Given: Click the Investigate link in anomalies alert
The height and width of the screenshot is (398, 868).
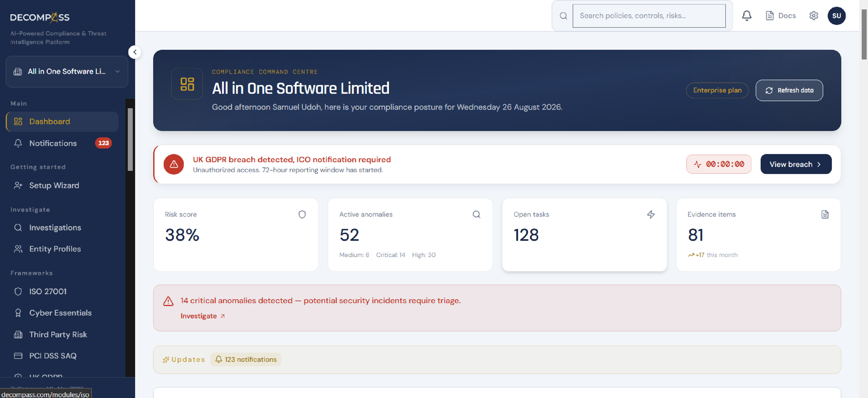Looking at the screenshot, I should [x=203, y=316].
